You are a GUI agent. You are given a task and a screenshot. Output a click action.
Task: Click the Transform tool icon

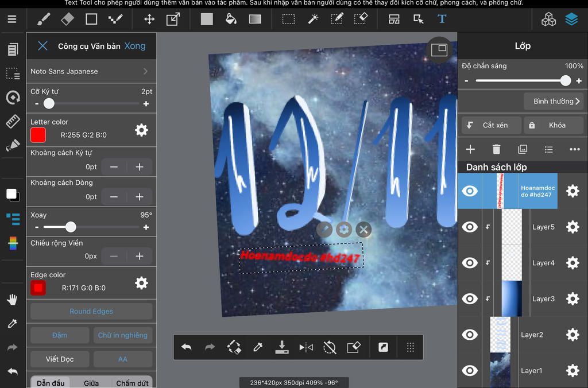point(173,19)
